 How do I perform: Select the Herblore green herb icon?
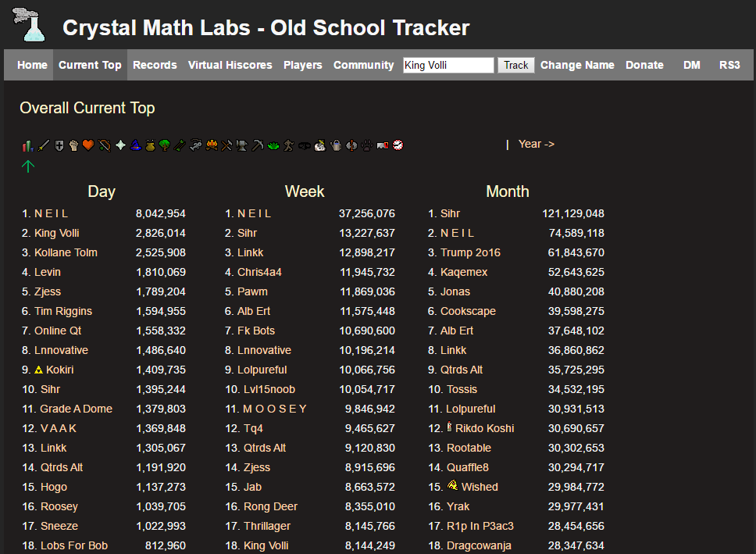273,145
